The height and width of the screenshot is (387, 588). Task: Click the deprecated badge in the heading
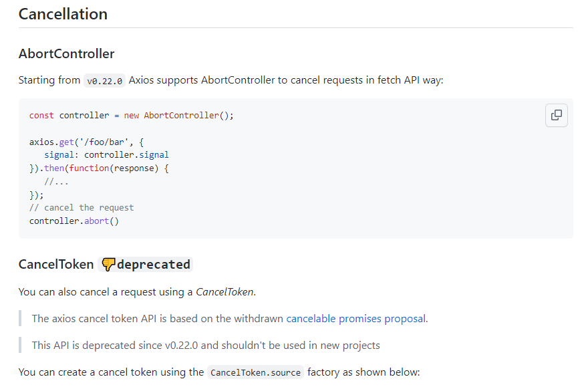(x=146, y=265)
